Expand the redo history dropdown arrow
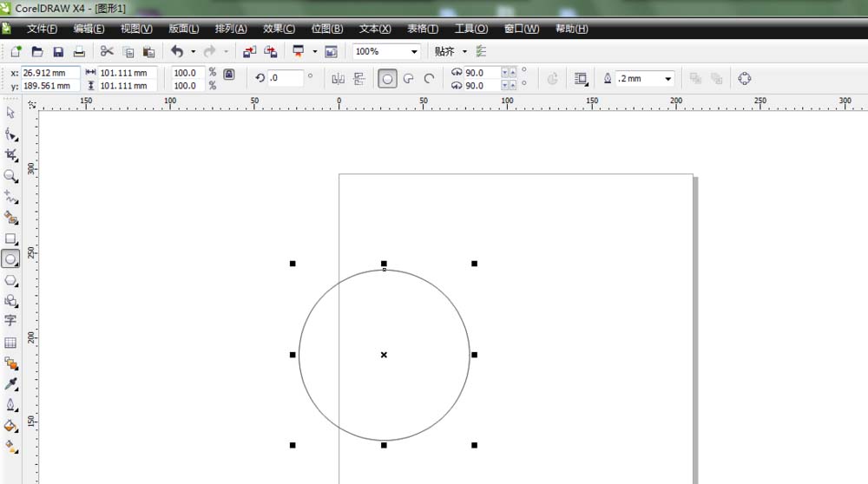The height and width of the screenshot is (484, 868). (x=226, y=51)
